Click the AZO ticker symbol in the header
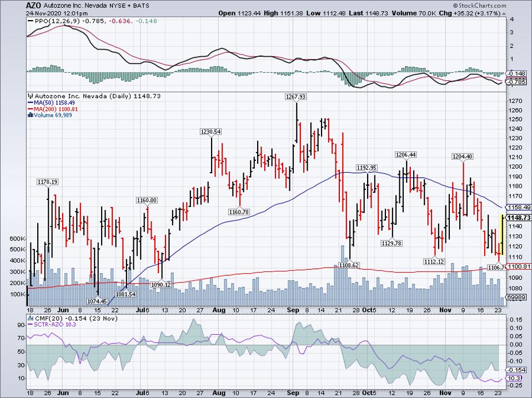Screen dimensions: 532x398 [34, 6]
